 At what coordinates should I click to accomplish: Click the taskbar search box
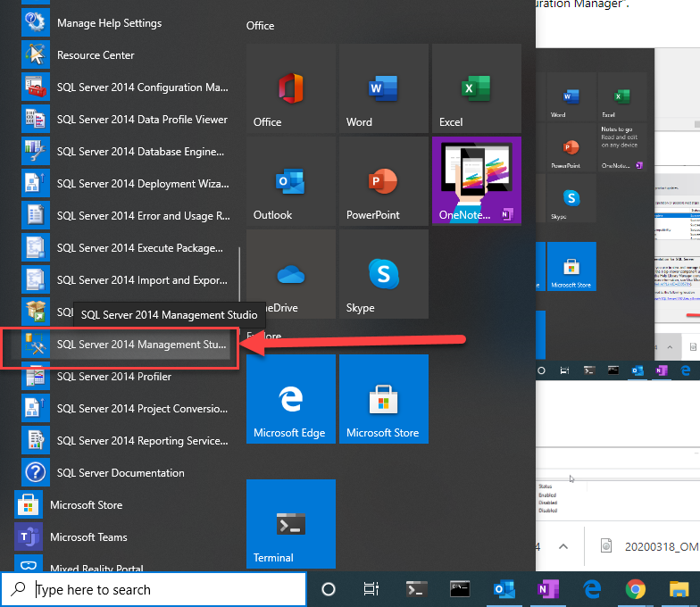(154, 589)
